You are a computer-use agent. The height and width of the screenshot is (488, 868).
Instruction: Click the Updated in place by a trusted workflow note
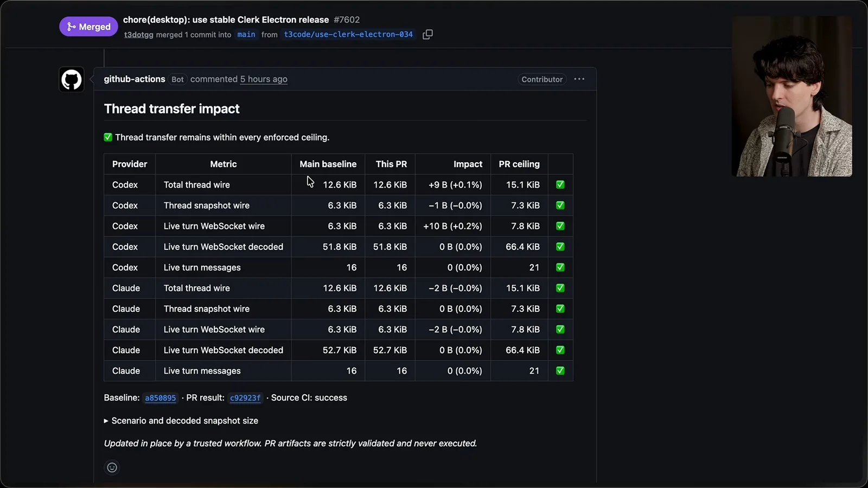(290, 444)
